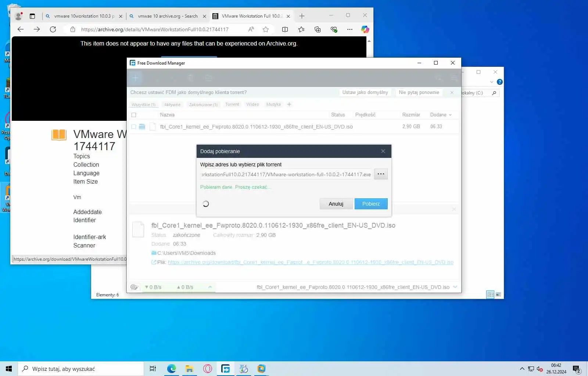Click the Windows taskbar search box

pyautogui.click(x=81, y=369)
